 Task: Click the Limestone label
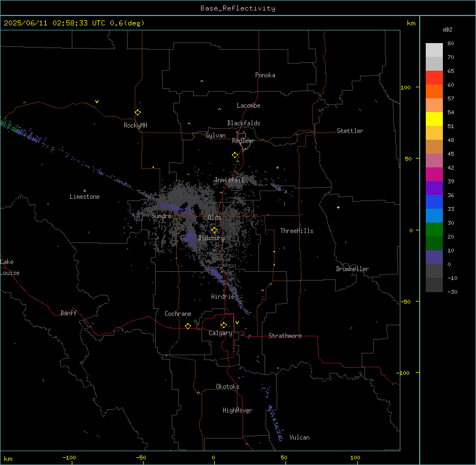pyautogui.click(x=84, y=197)
